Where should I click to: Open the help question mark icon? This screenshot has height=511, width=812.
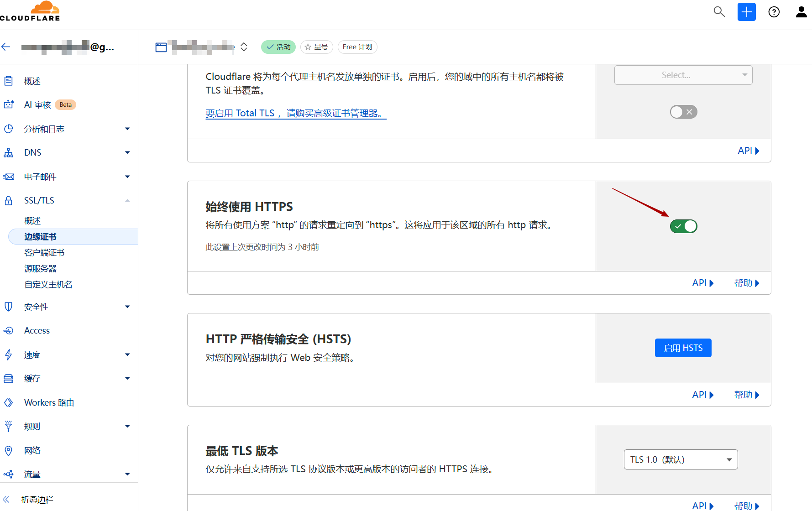tap(774, 12)
